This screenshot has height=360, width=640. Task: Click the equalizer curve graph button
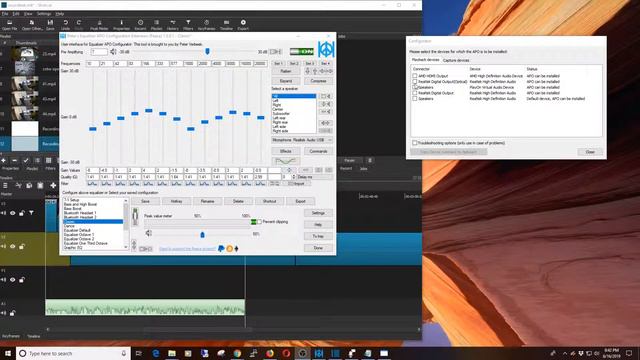pyautogui.click(x=286, y=161)
